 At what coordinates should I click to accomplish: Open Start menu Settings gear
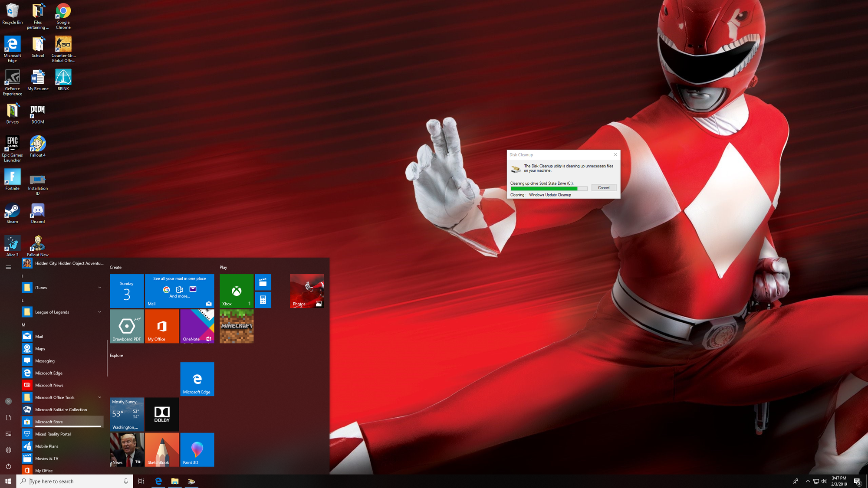pos(8,450)
